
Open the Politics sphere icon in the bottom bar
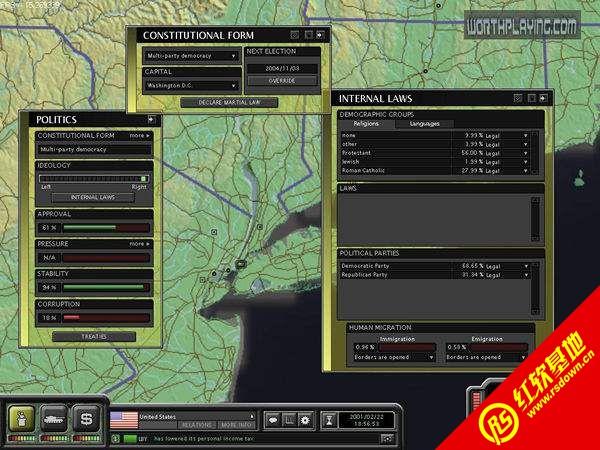tap(22, 418)
